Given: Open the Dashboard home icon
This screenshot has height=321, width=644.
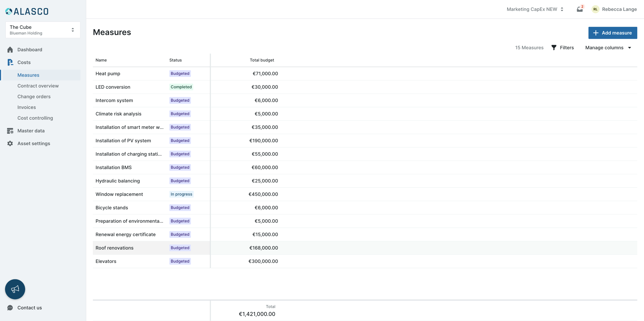Looking at the screenshot, I should coord(10,50).
